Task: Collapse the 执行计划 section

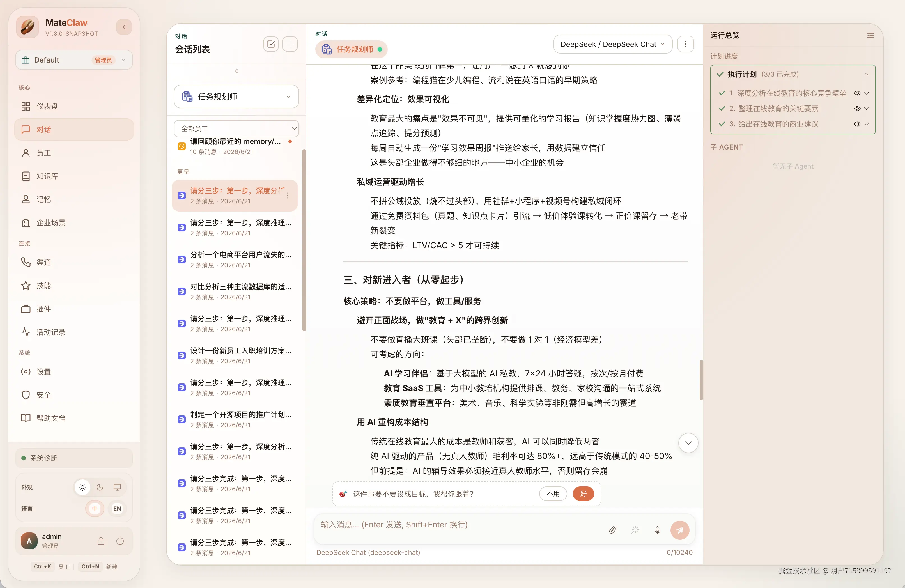Action: pos(866,75)
